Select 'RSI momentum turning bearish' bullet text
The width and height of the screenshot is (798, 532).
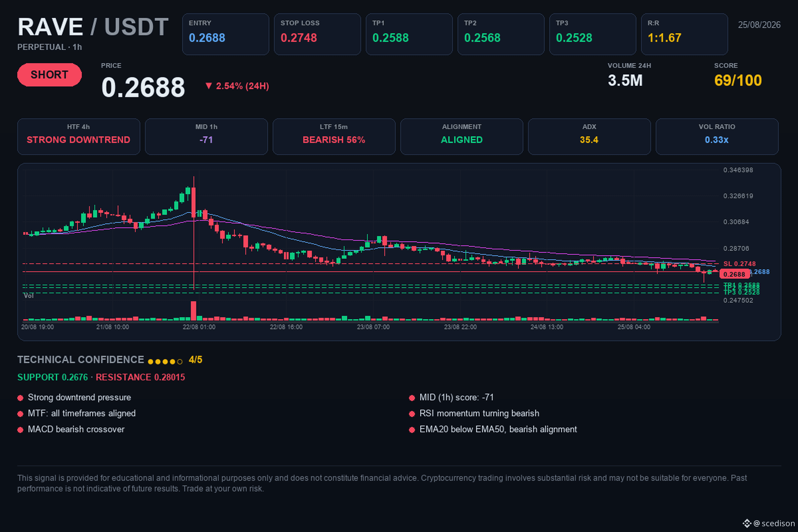(479, 414)
